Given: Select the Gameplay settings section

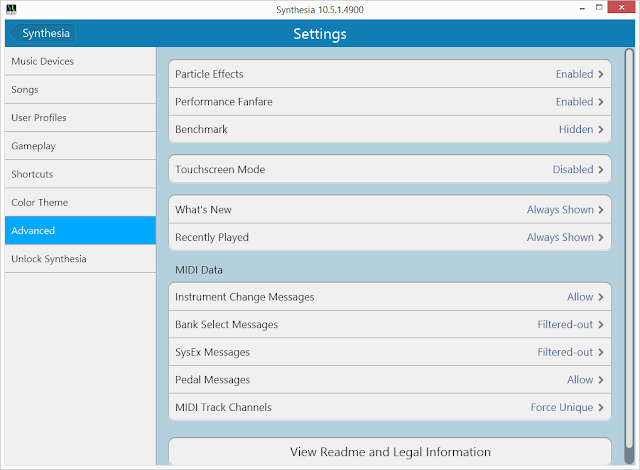Looking at the screenshot, I should [x=80, y=146].
